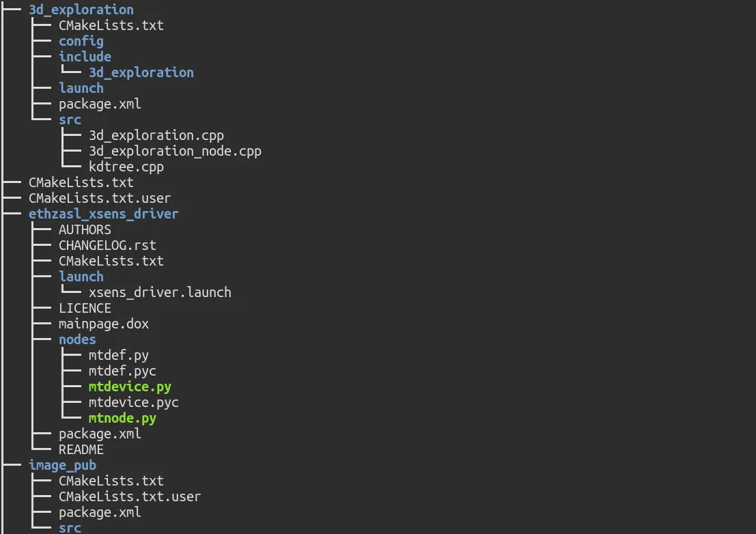Click the kdtree.cpp file name
This screenshot has height=534, width=756.
(126, 167)
